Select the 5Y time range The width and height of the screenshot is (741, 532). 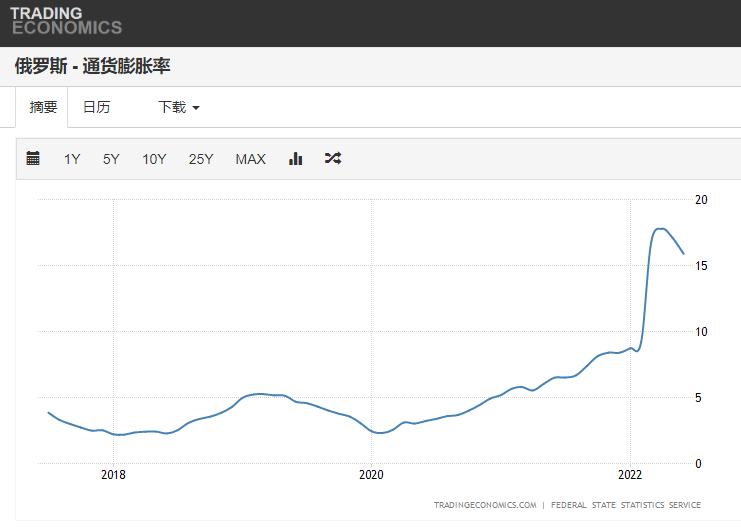click(x=111, y=159)
